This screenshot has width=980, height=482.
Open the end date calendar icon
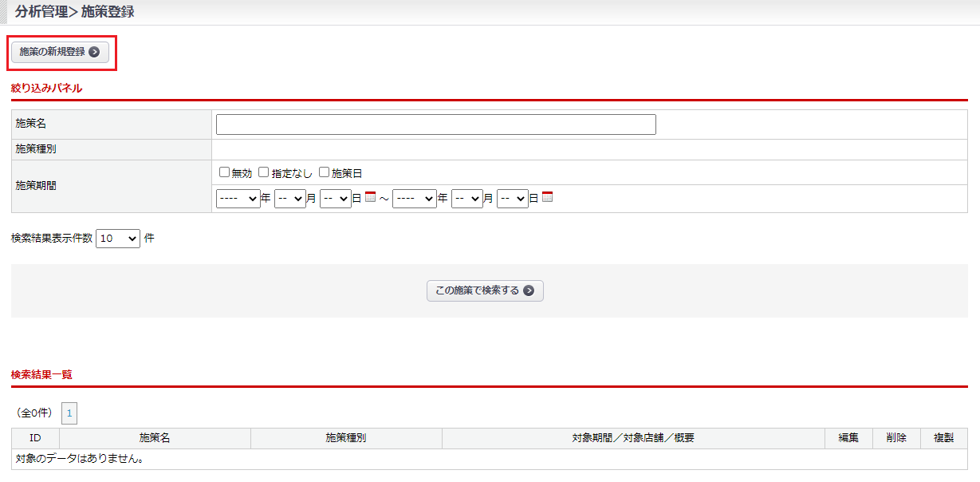(547, 197)
